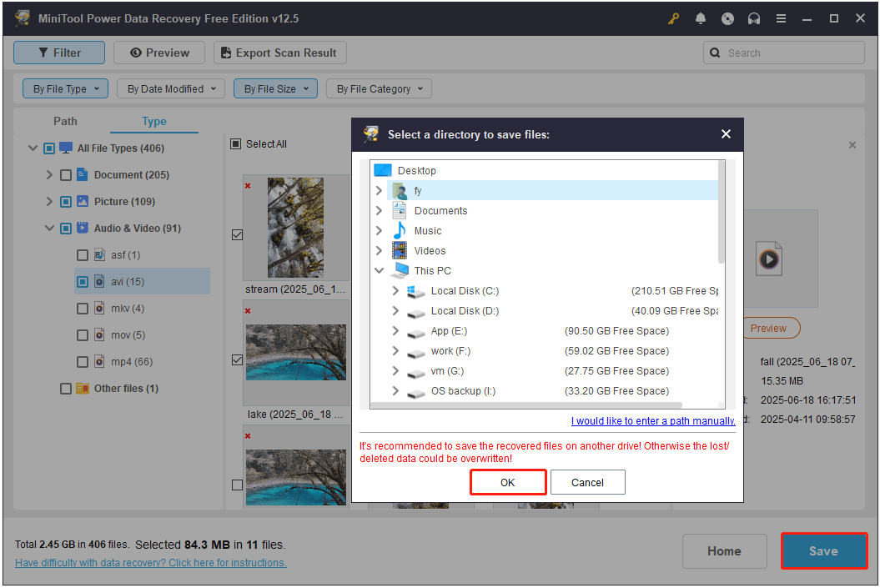Select the Videos folder icon

point(400,251)
